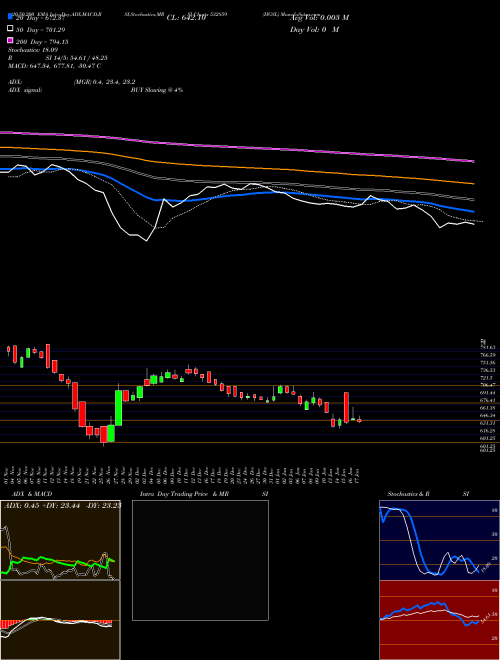Click the 'MACD: 647.84, 677.81, -30.47 C' line
Image resolution: width=500 pixels, height=660 pixels.
coord(54,66)
